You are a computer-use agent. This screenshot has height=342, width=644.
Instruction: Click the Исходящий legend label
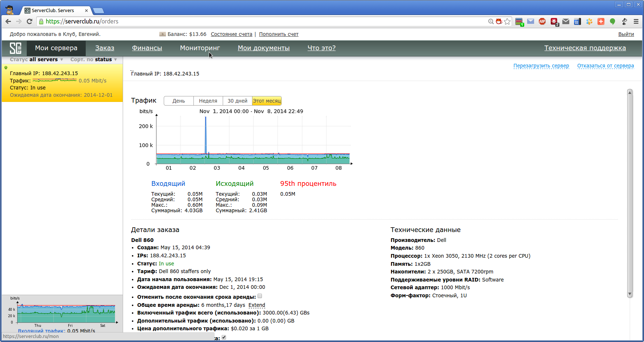(x=234, y=184)
